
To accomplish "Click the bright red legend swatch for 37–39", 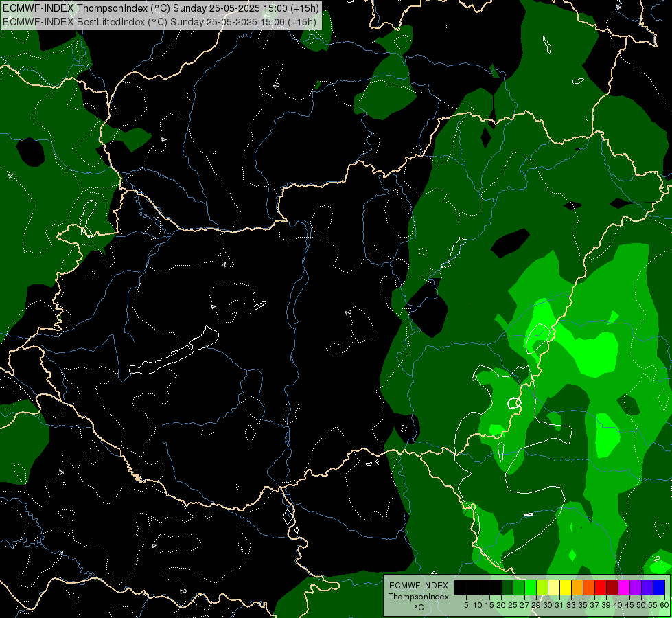I will [x=601, y=587].
